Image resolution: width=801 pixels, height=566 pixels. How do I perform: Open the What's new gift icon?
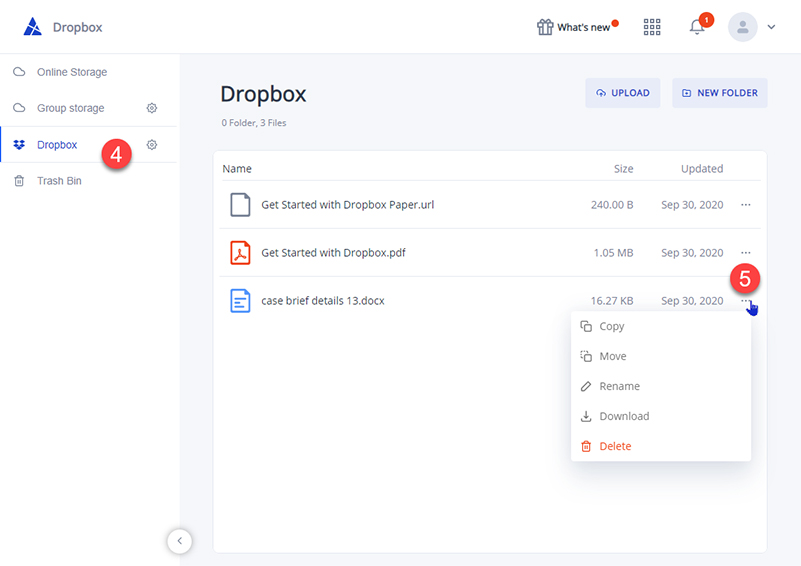click(545, 27)
